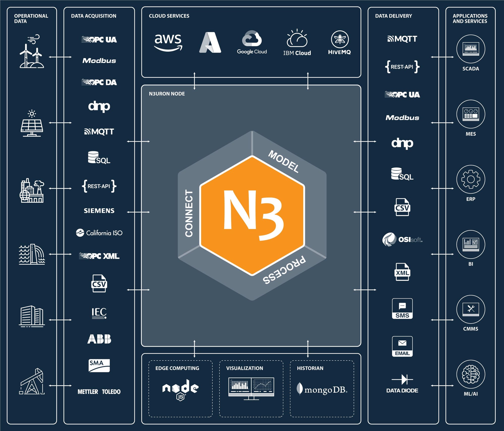This screenshot has width=504, height=431.
Task: Click the EDGE COMPUTING heading
Action: point(177,368)
